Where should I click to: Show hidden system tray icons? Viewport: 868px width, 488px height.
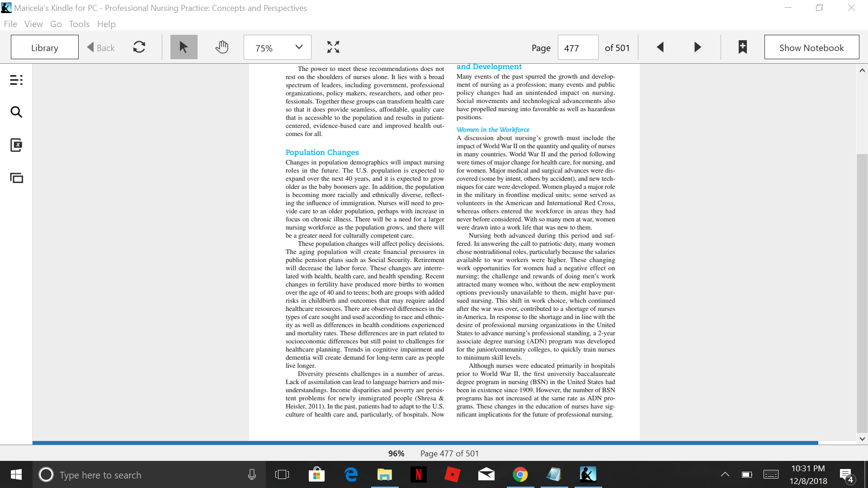[x=725, y=474]
